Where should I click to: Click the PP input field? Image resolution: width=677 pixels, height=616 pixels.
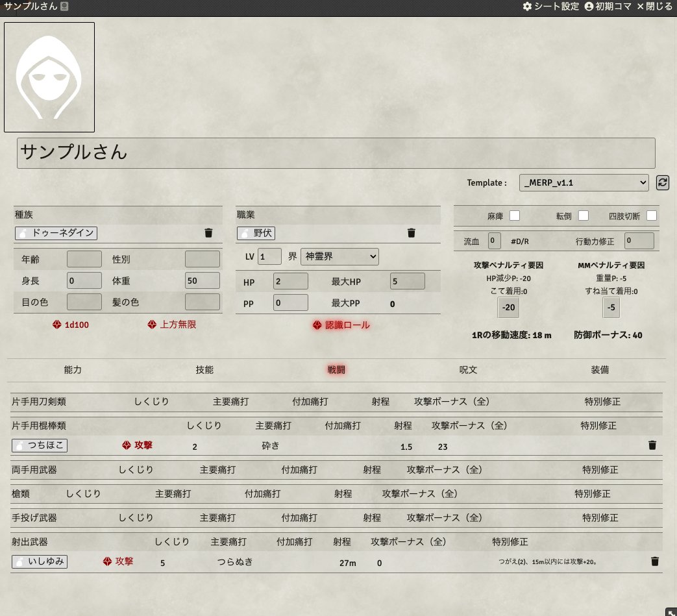291,302
